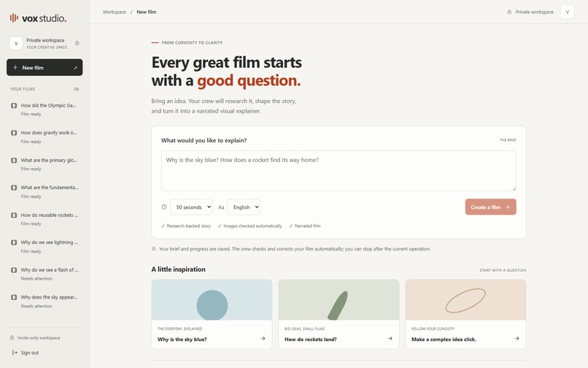Viewport: 588px width, 368px height.
Task: Click film icon beside 'How do reusable rockets'
Action: (14, 215)
